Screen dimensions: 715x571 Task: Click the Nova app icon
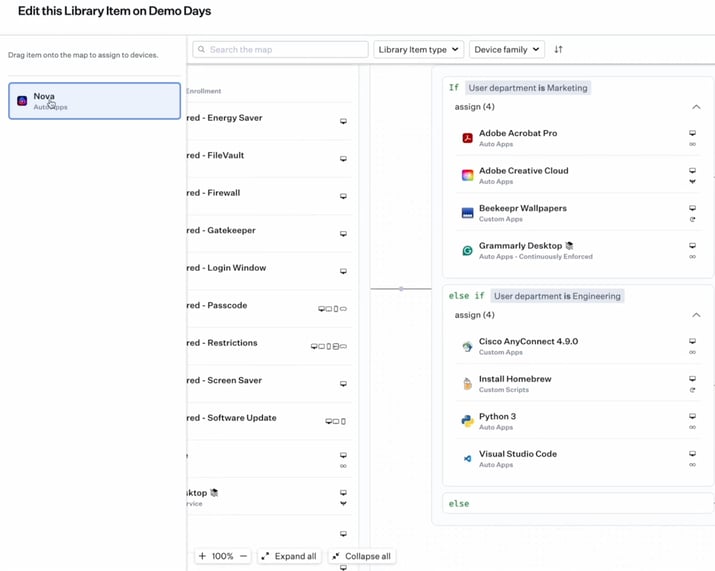(x=22, y=101)
